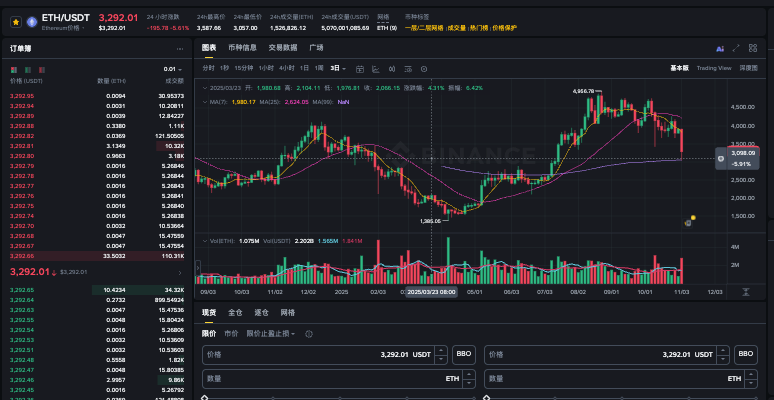Switch chart to Trading View mode
The image size is (774, 400).
tap(713, 68)
